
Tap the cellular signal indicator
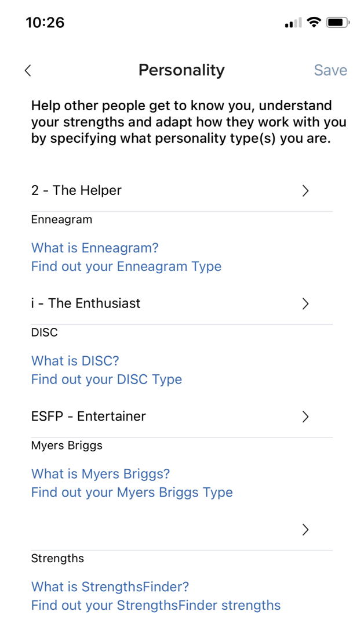(293, 23)
